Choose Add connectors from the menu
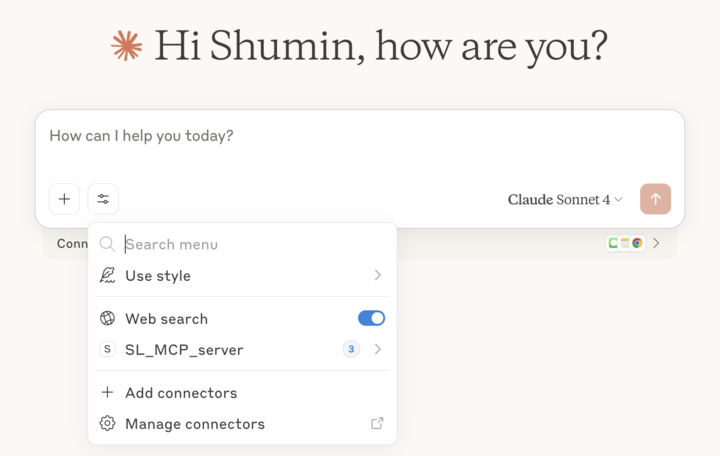 181,392
